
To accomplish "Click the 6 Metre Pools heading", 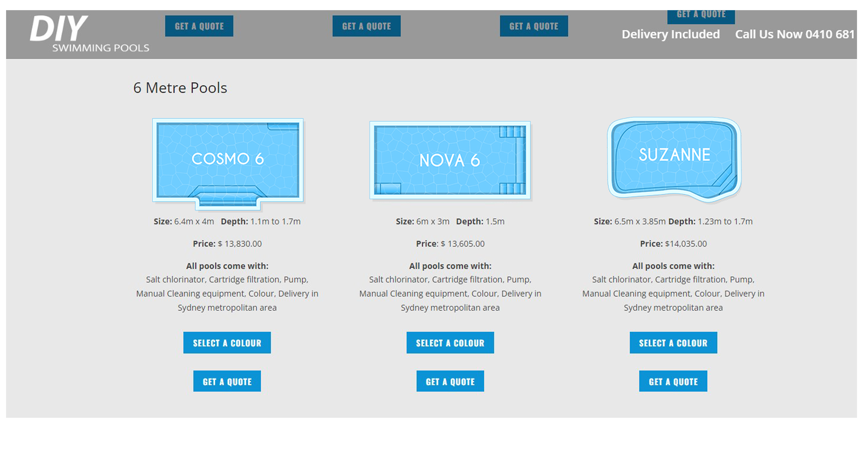I will tap(180, 88).
